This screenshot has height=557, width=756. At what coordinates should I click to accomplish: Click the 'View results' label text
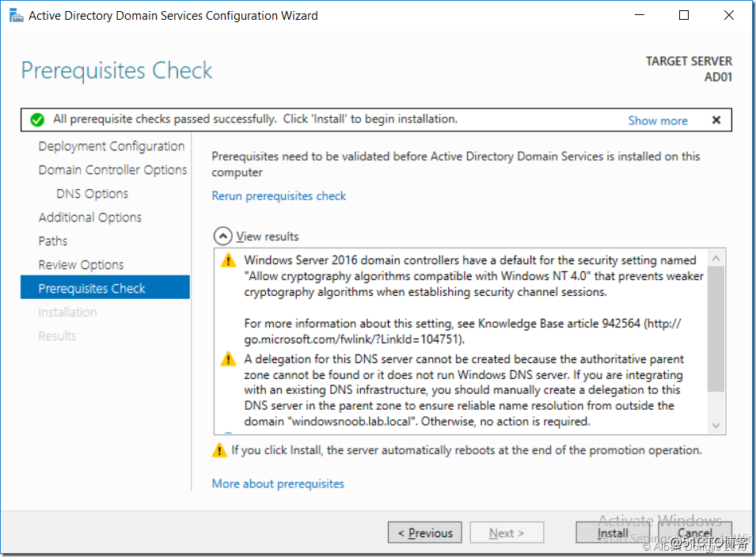coord(267,237)
